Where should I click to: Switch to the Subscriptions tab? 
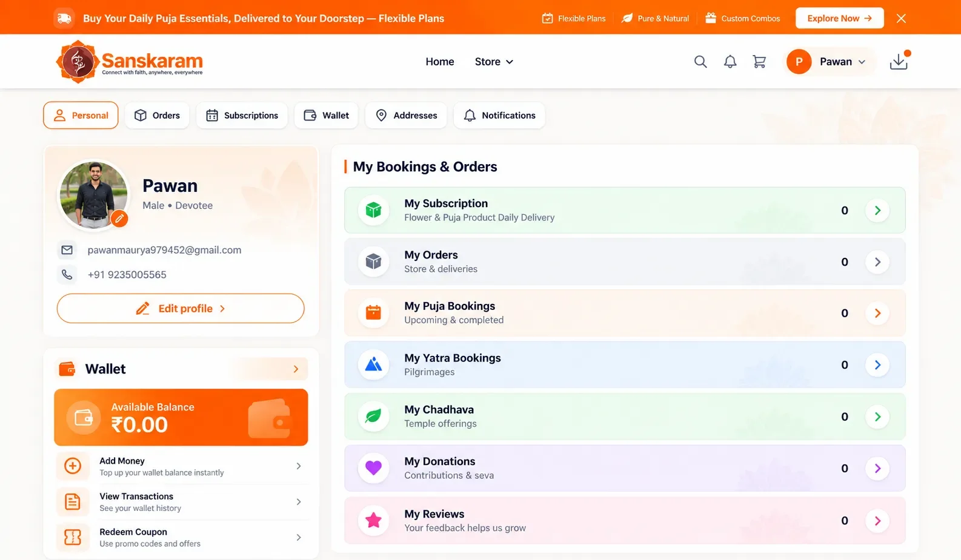point(242,115)
